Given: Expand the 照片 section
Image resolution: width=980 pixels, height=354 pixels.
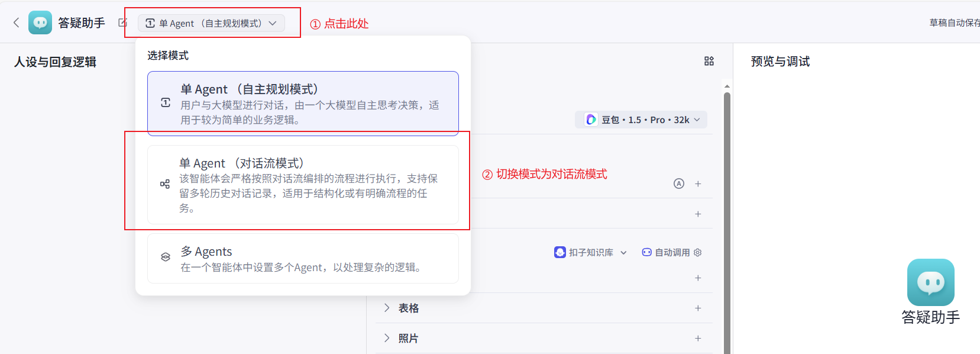Looking at the screenshot, I should 387,338.
